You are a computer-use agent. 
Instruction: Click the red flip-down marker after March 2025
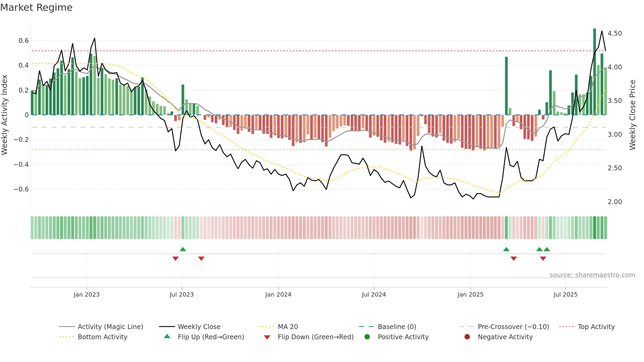pos(514,258)
